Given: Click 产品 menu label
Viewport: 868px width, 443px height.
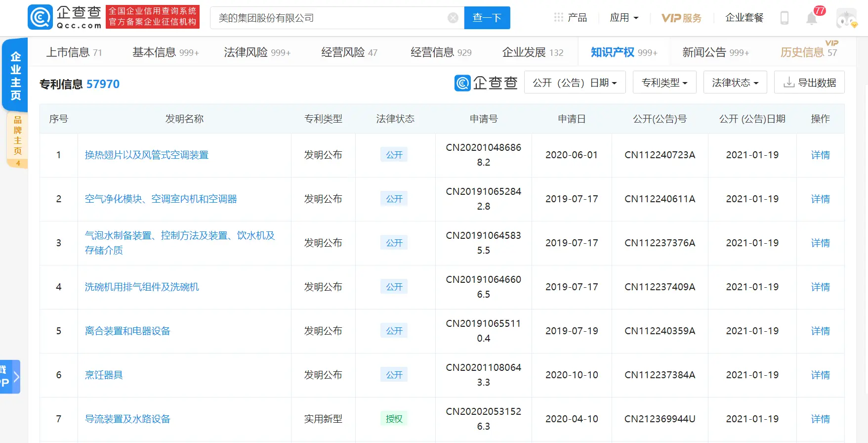Looking at the screenshot, I should [x=577, y=18].
